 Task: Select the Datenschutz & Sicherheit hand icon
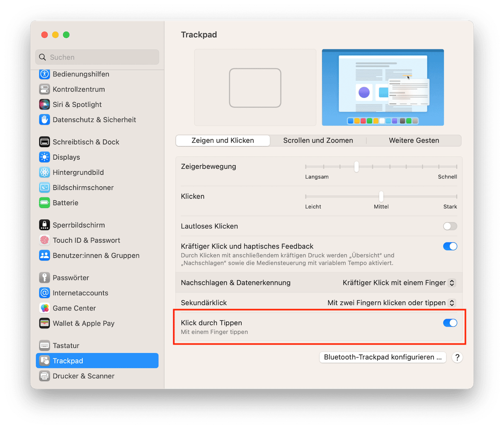coord(44,120)
